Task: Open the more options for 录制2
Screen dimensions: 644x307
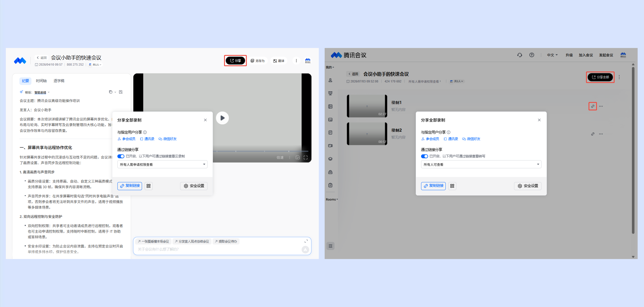Action: [x=601, y=134]
